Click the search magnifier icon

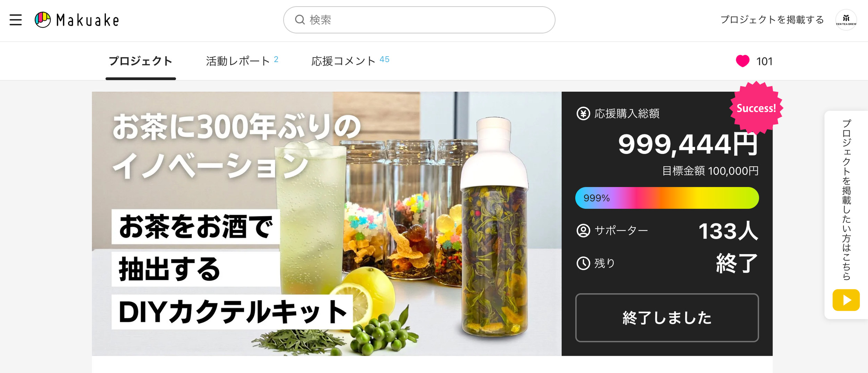300,20
